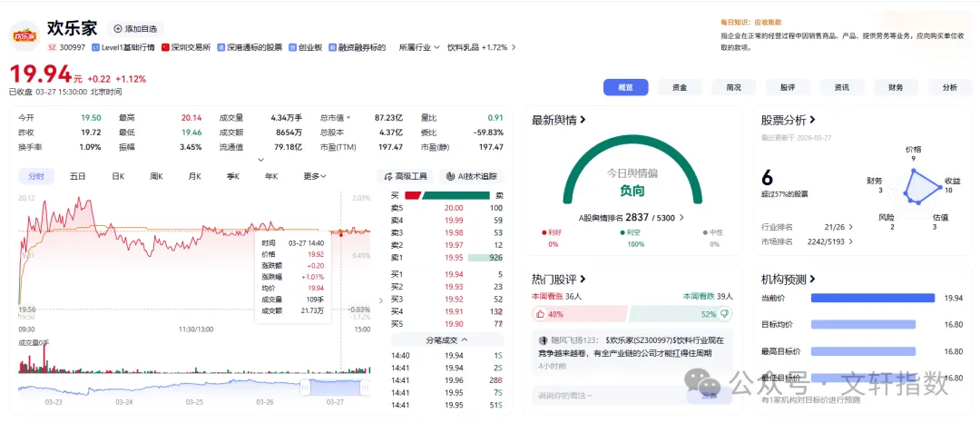
Task: Click the 最高目标价 16.80 bar
Action: (x=863, y=351)
